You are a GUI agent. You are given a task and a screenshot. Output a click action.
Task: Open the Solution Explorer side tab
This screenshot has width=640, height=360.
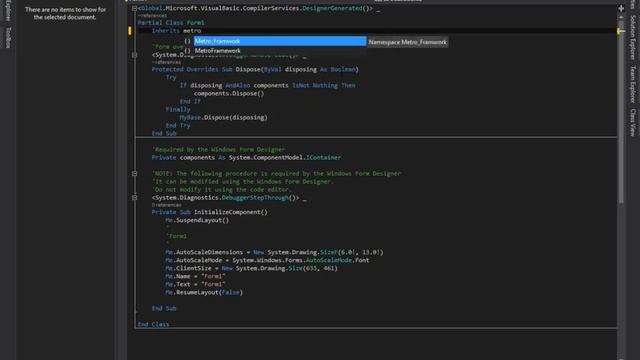click(633, 37)
